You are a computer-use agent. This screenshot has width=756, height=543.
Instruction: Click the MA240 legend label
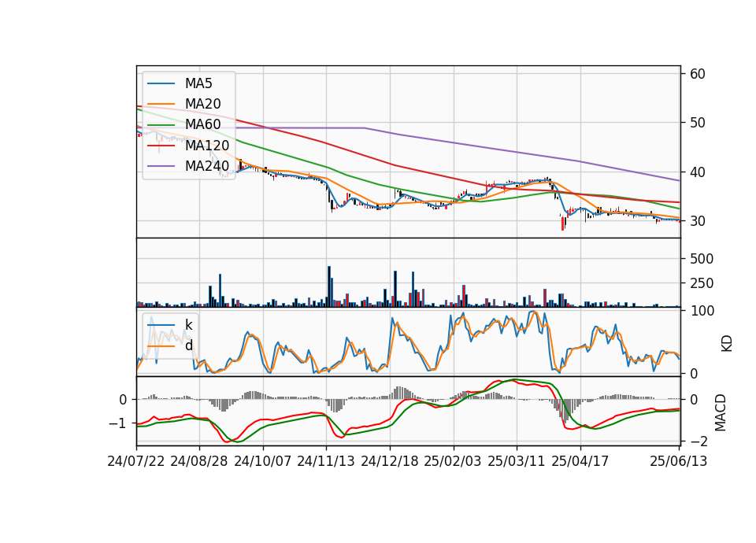point(207,166)
